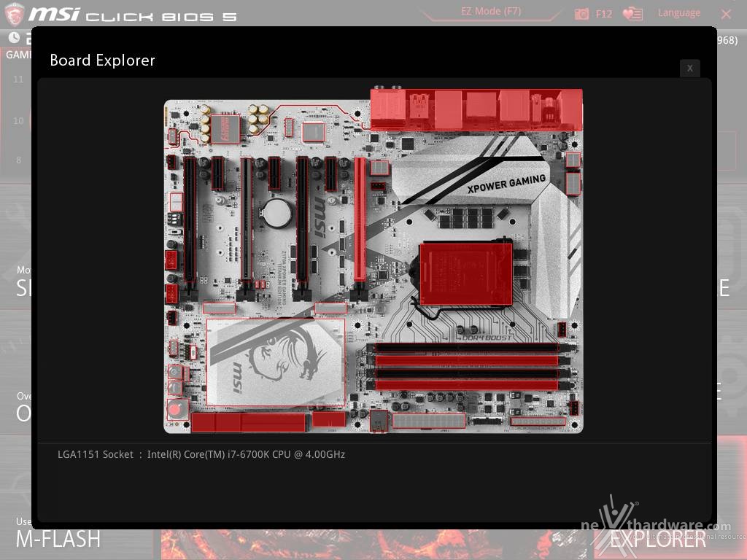Exit BIOS with the X beside Language
Screen dimensions: 747x560
coord(726,15)
